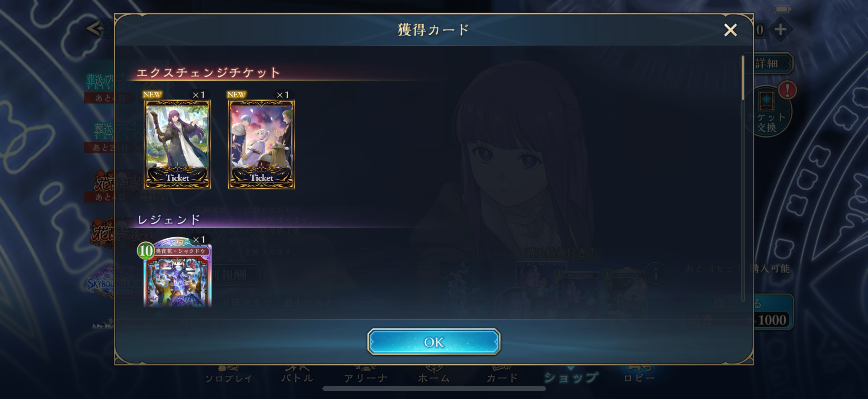Click the dialog's vertical scrollbar
The image size is (868, 399).
(743, 178)
